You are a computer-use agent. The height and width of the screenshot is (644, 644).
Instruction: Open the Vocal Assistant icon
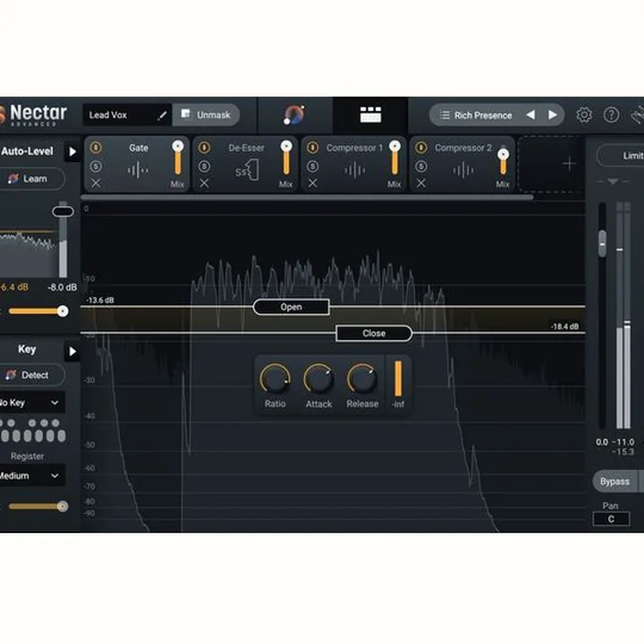point(294,114)
